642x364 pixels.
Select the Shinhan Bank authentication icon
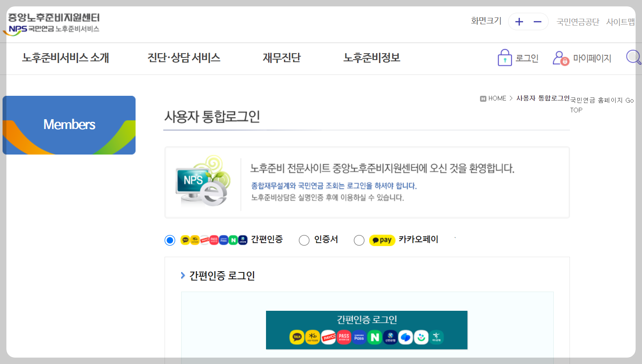pos(390,337)
